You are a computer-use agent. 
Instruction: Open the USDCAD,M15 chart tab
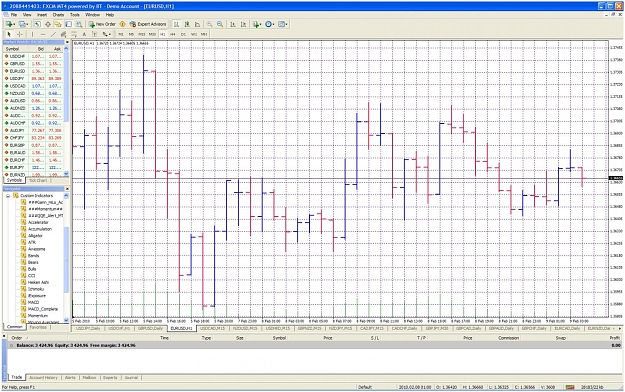point(212,328)
